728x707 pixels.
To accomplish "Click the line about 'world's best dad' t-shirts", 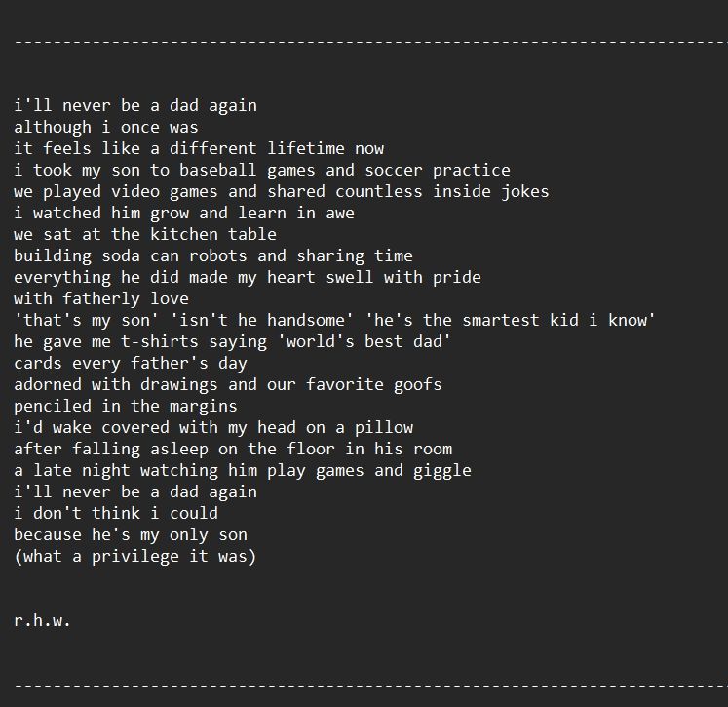I will pos(232,341).
